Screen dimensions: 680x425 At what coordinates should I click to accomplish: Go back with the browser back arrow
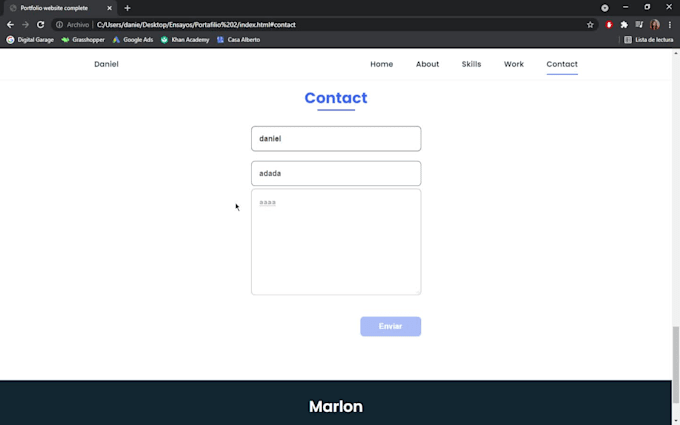pyautogui.click(x=10, y=25)
